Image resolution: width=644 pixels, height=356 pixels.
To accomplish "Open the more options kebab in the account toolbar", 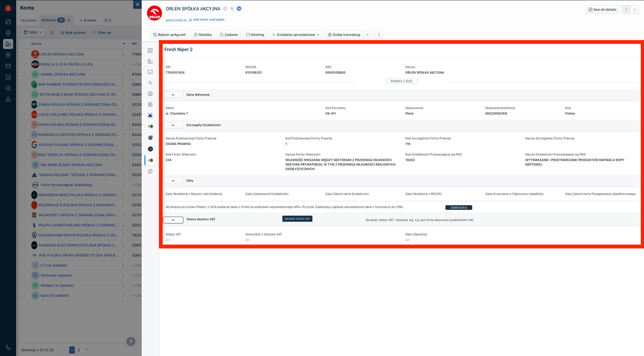I will point(379,35).
